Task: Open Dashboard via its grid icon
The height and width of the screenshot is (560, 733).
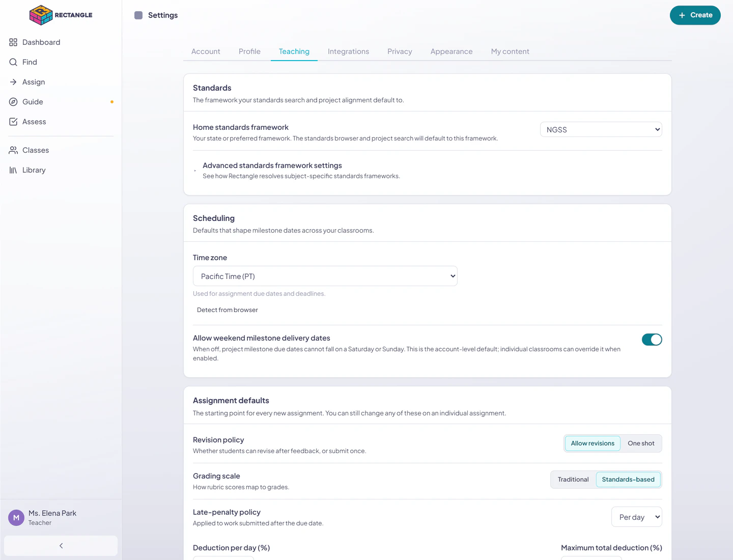Action: [13, 42]
